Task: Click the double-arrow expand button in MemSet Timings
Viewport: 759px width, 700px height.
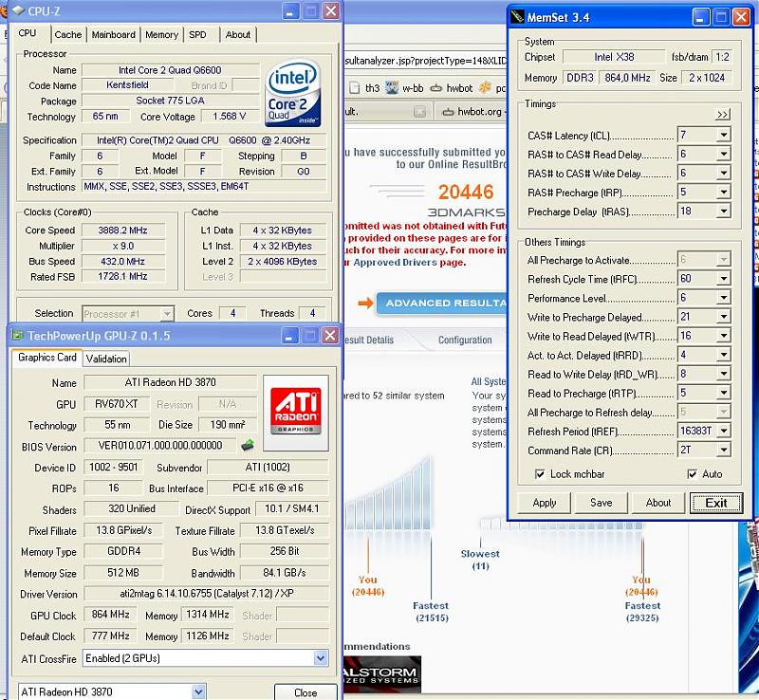Action: [x=722, y=114]
